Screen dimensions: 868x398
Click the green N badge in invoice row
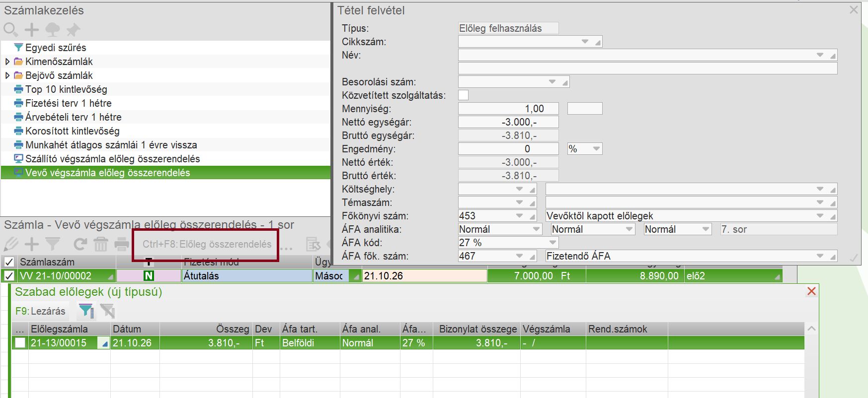[x=149, y=276]
